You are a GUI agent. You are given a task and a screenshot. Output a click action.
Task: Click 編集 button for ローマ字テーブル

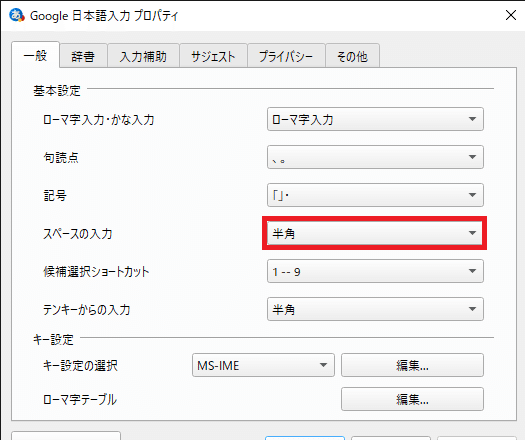coord(412,399)
